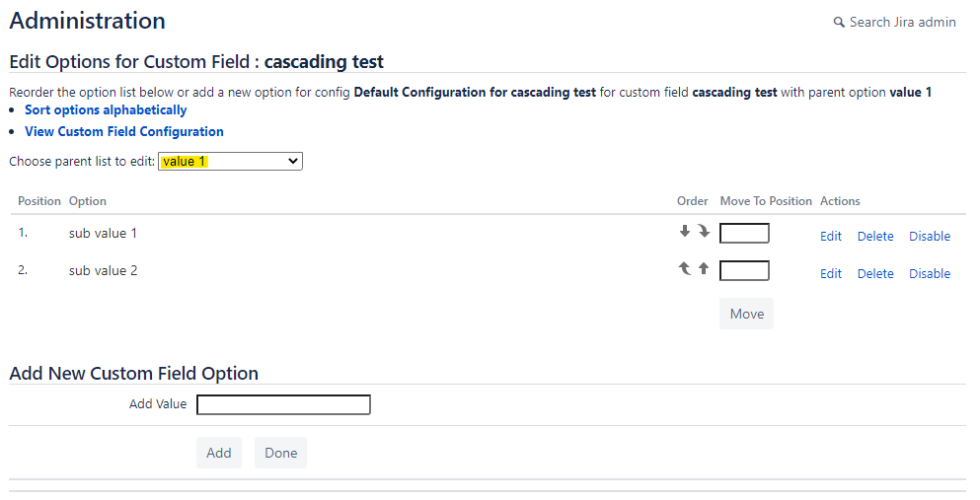Open View Custom Field Configuration link
This screenshot has height=500, width=980.
pos(123,131)
